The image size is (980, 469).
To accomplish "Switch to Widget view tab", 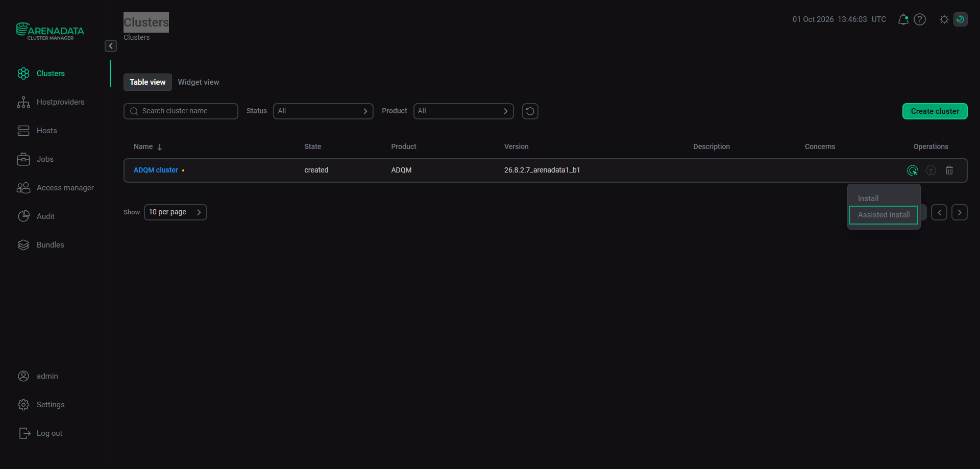I will 199,82.
